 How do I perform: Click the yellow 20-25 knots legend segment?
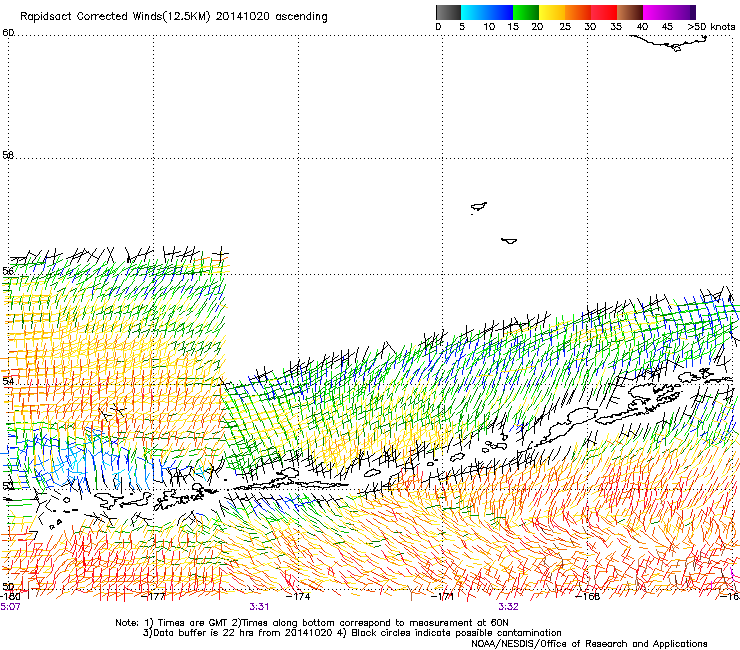coord(552,12)
